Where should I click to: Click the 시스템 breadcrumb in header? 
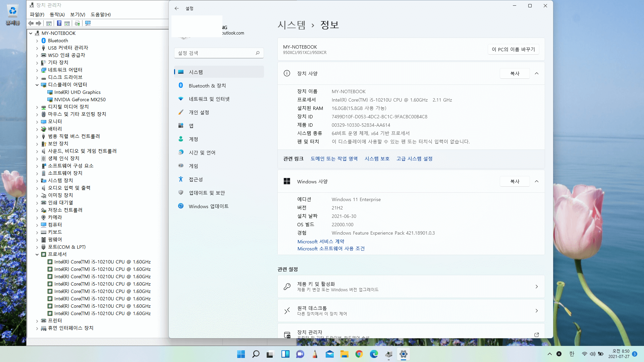pyautogui.click(x=291, y=25)
